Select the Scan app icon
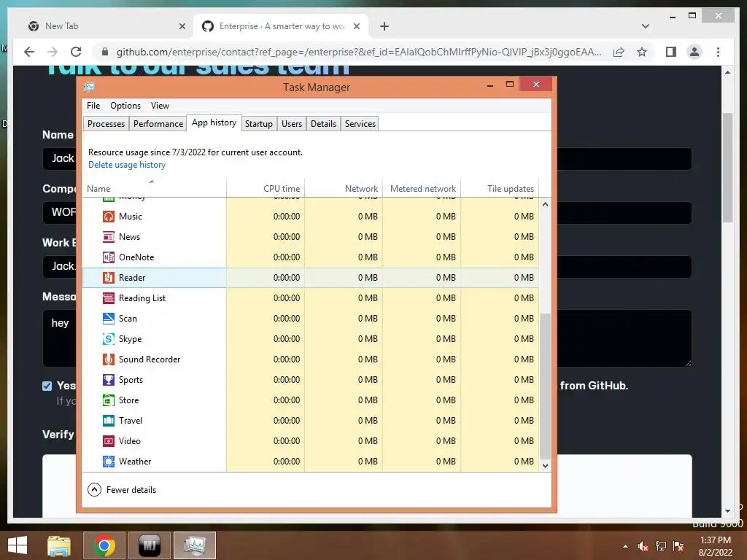This screenshot has width=747, height=560. 109,319
